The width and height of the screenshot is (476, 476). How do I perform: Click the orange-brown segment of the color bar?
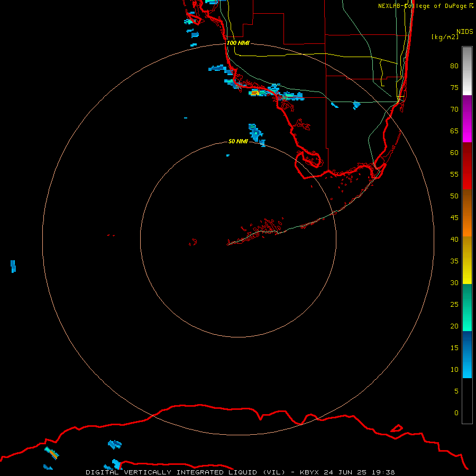[x=467, y=213]
